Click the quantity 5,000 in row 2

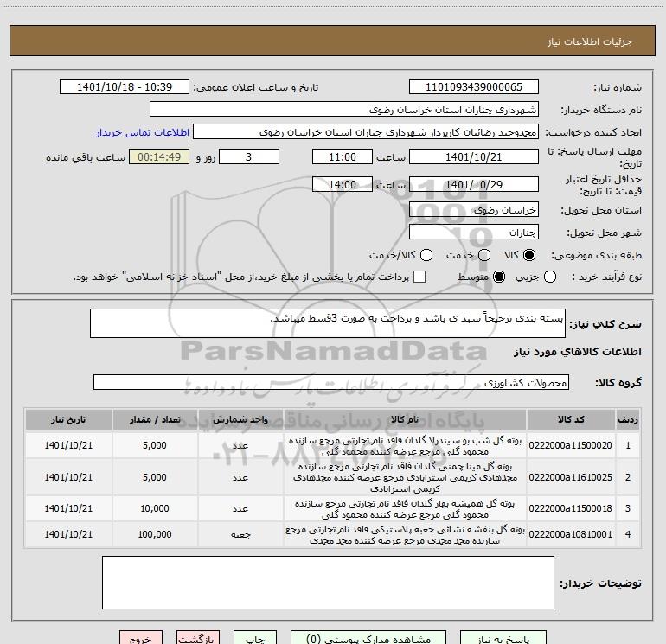click(155, 477)
